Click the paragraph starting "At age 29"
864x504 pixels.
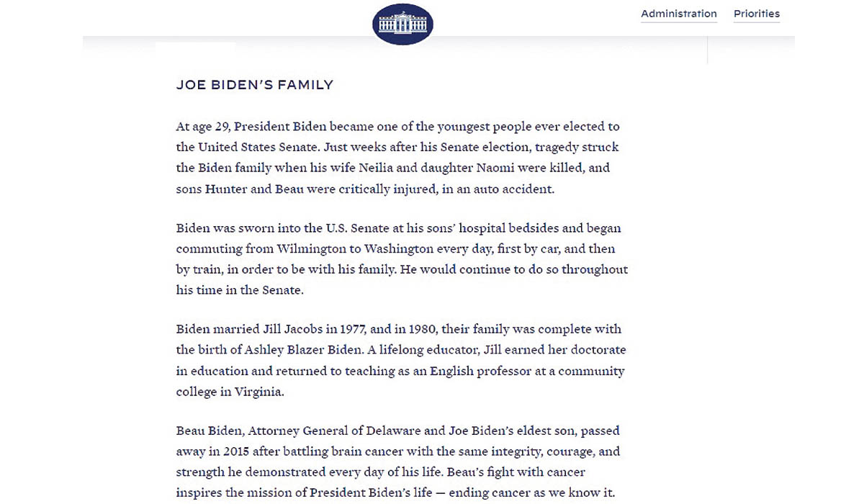coord(397,158)
